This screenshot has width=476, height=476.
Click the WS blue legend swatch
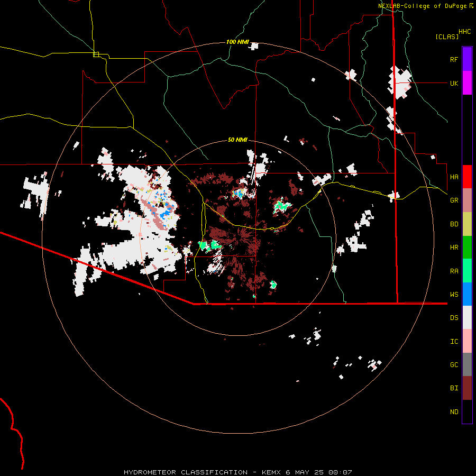click(x=467, y=294)
